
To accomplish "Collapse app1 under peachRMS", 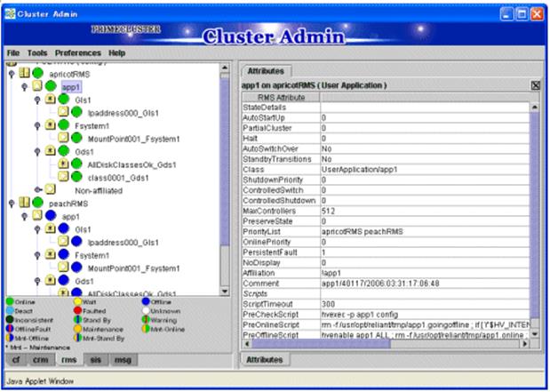I will pyautogui.click(x=25, y=217).
